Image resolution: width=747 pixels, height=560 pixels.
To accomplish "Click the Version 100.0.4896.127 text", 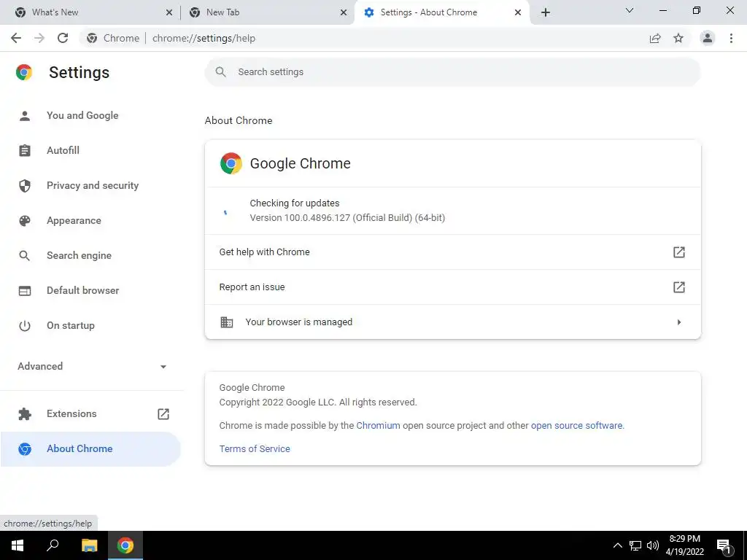I will pyautogui.click(x=347, y=217).
